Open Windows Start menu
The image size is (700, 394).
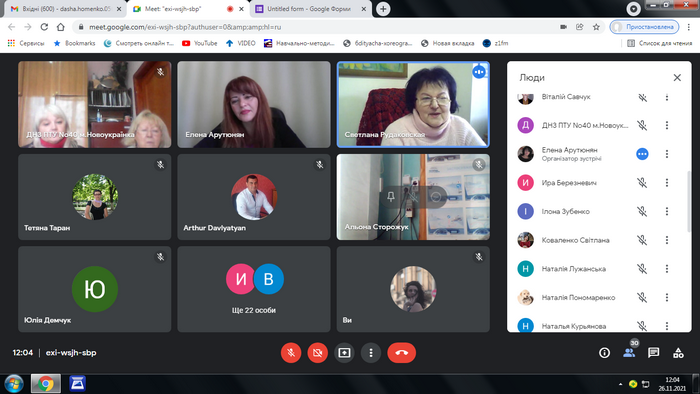[14, 384]
